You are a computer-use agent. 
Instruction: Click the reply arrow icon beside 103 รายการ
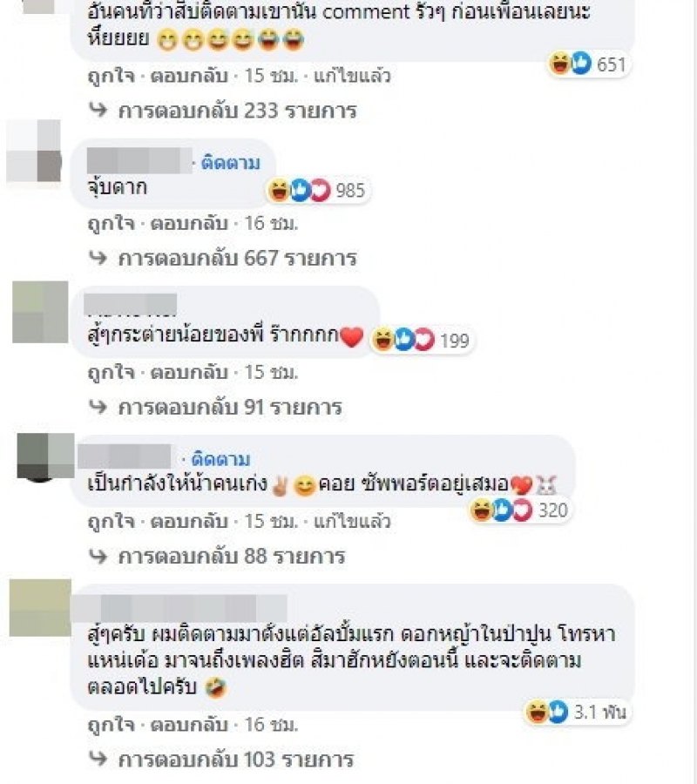(98, 759)
